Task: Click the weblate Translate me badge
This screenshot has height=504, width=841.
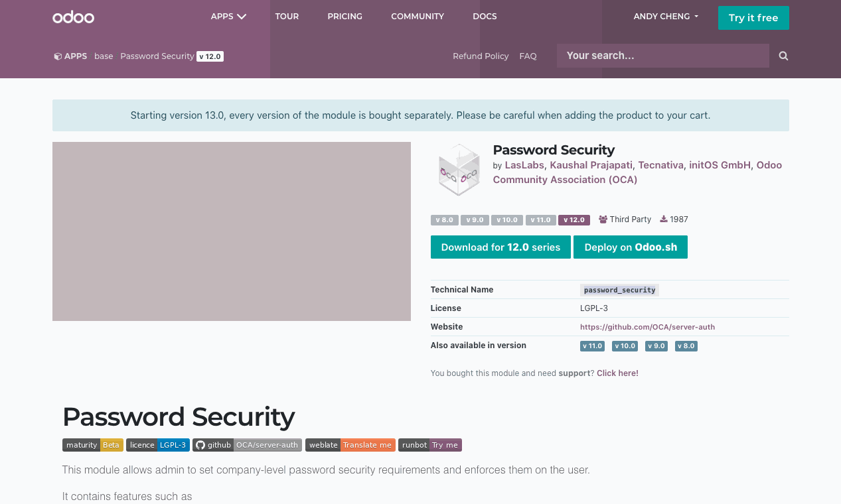Action: (350, 445)
